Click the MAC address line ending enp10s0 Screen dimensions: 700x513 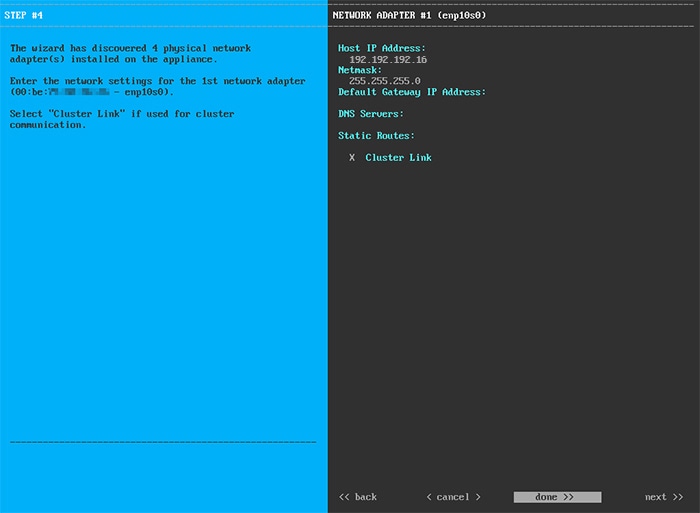point(92,92)
